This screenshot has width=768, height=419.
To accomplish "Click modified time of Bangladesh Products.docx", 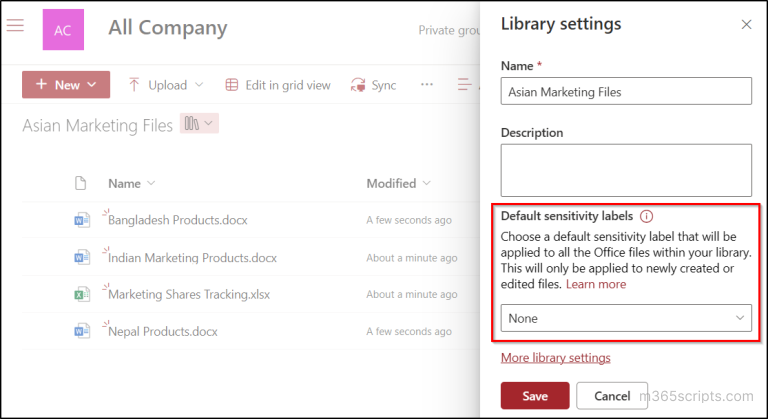I will tap(409, 221).
